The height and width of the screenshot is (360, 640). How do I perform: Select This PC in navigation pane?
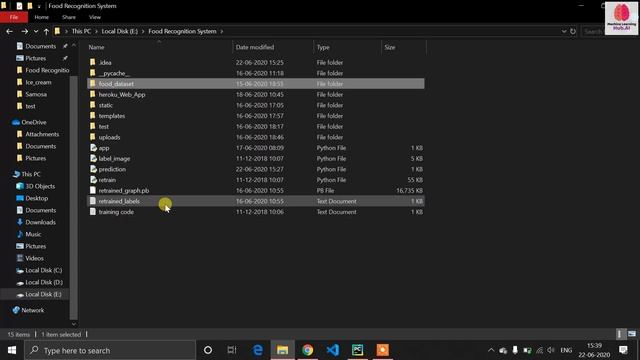point(27,174)
